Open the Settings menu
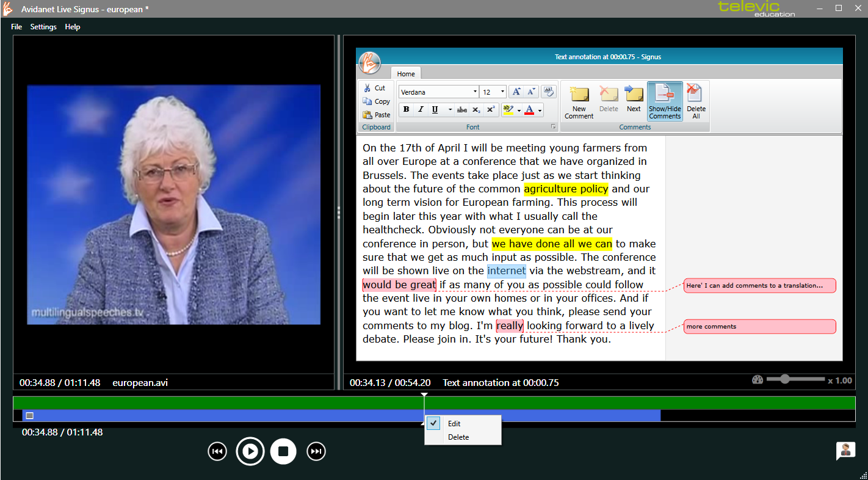 pos(43,27)
